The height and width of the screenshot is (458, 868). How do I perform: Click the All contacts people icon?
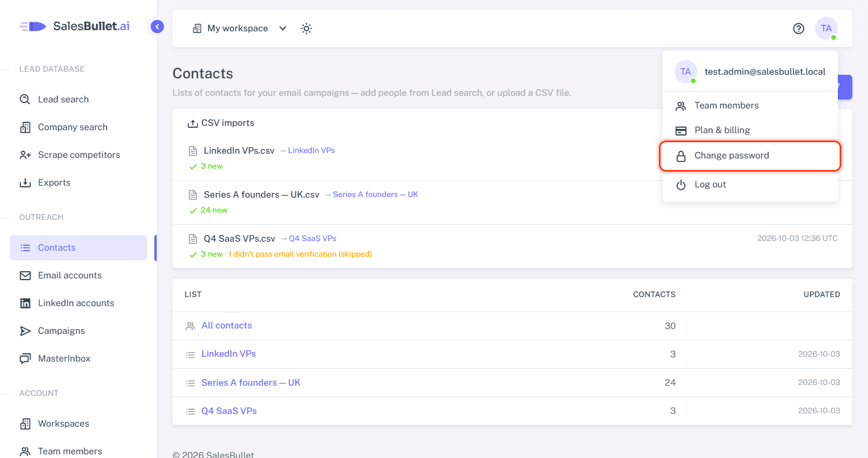pyautogui.click(x=190, y=326)
